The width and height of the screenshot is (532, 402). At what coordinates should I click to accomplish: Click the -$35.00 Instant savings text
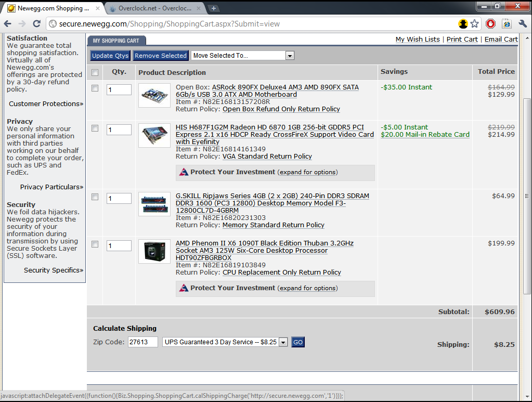(x=407, y=87)
